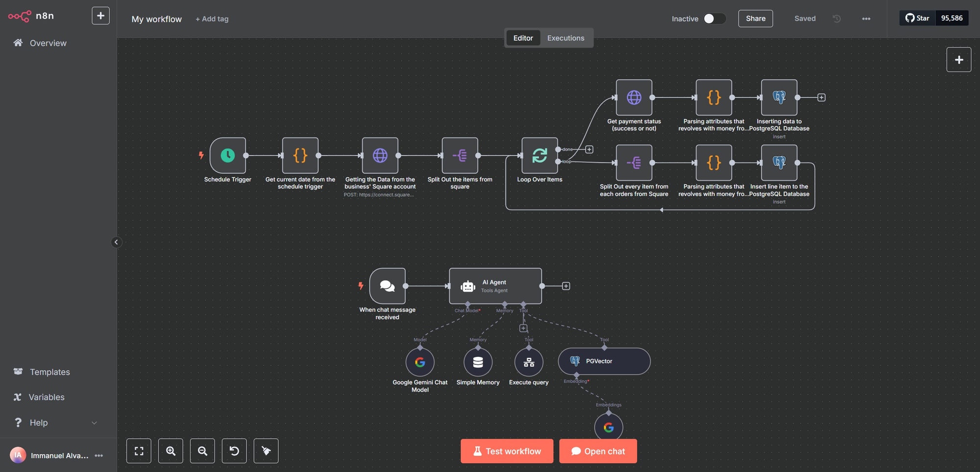Open Insert line item PostgreSQL node

point(779,163)
